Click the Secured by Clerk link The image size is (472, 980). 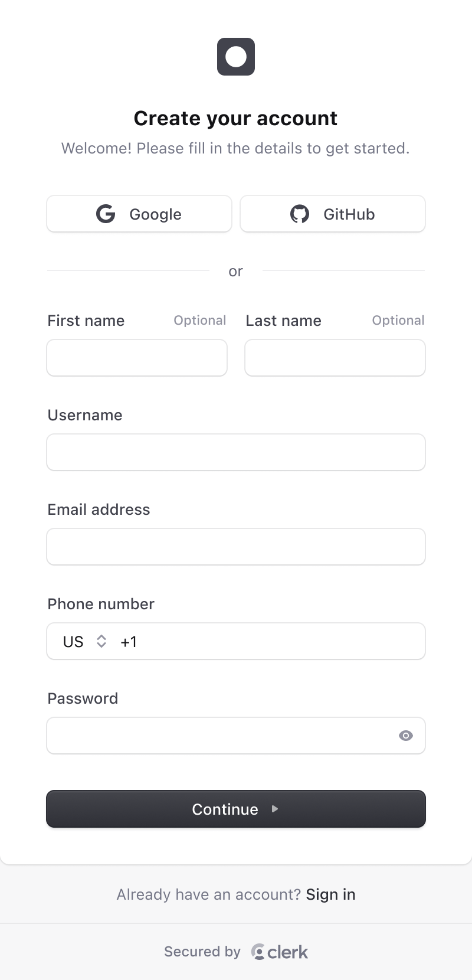235,951
